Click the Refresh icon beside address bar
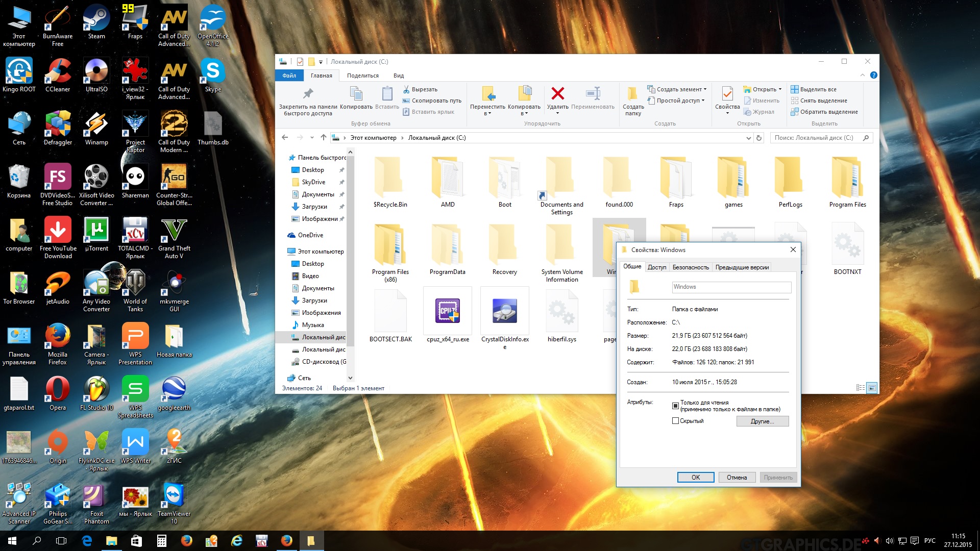This screenshot has height=551, width=980. pos(759,138)
